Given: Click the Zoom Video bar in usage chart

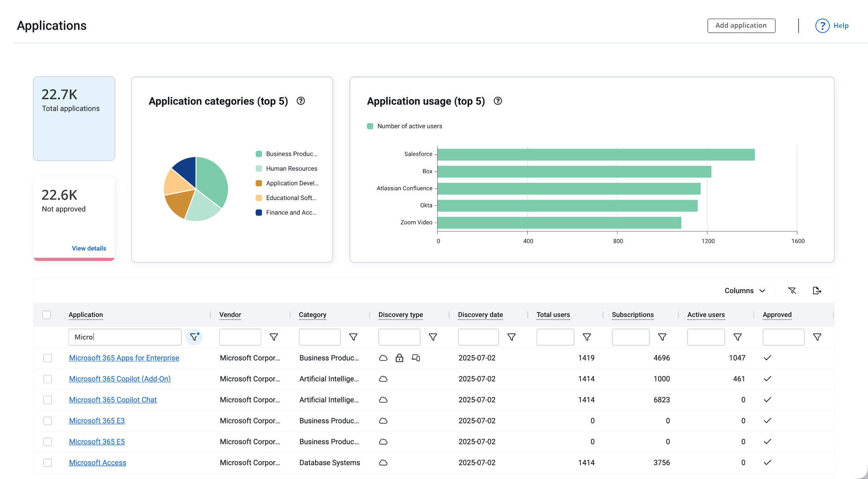Looking at the screenshot, I should [559, 223].
